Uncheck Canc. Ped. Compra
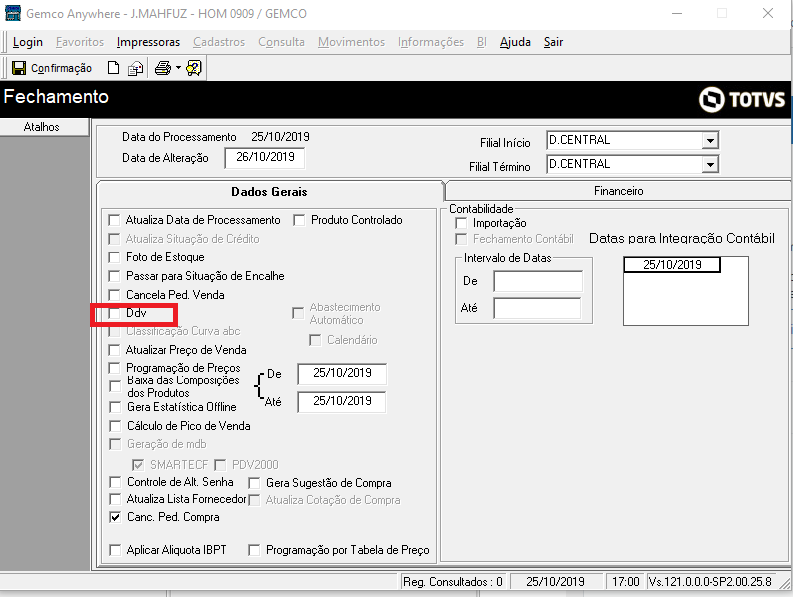 (115, 517)
